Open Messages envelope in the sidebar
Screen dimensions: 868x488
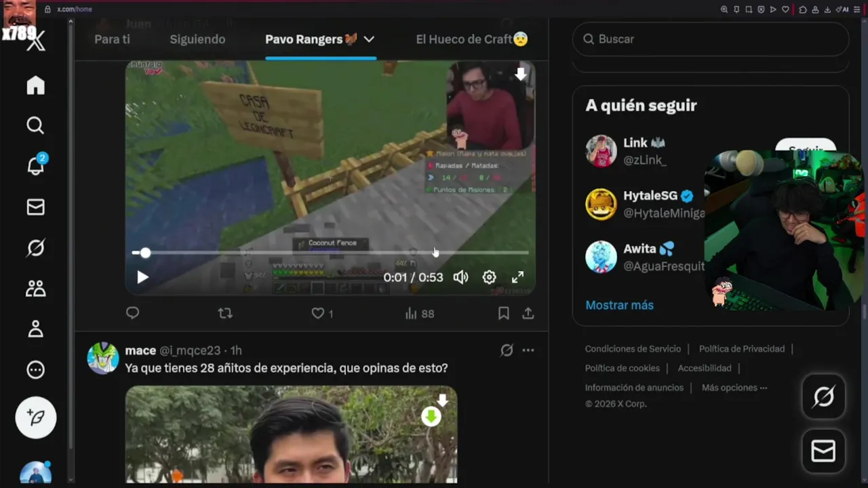pos(35,207)
